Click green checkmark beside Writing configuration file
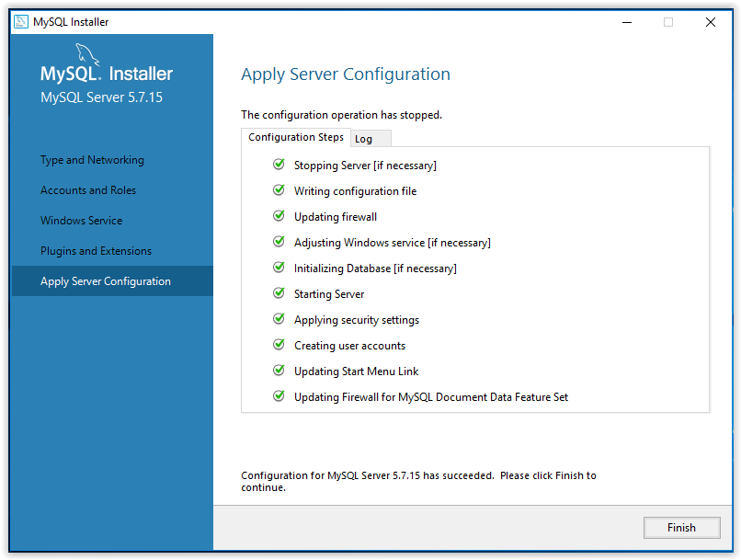Image resolution: width=741 pixels, height=560 pixels. (x=279, y=190)
